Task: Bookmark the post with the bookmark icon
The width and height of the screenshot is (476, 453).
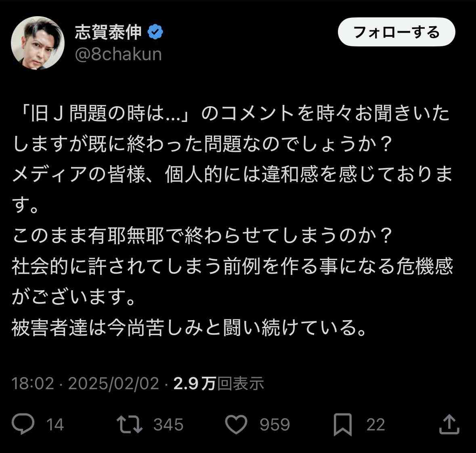Action: (343, 424)
